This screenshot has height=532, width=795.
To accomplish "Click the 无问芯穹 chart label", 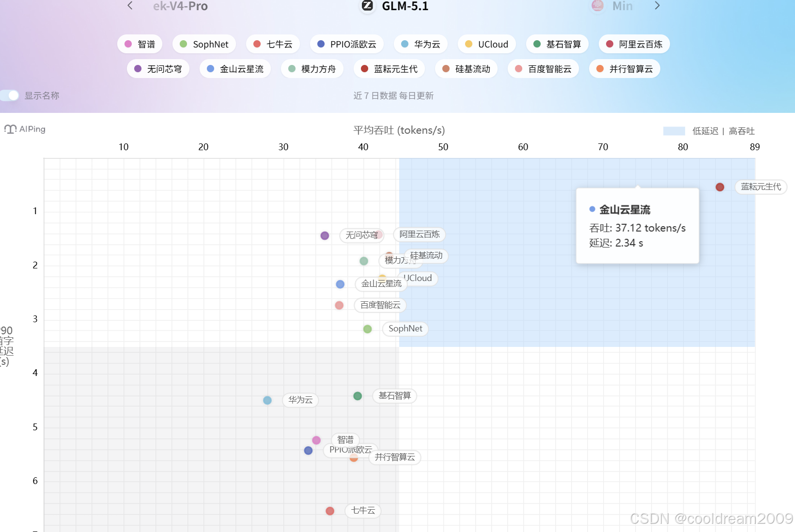I will (362, 235).
